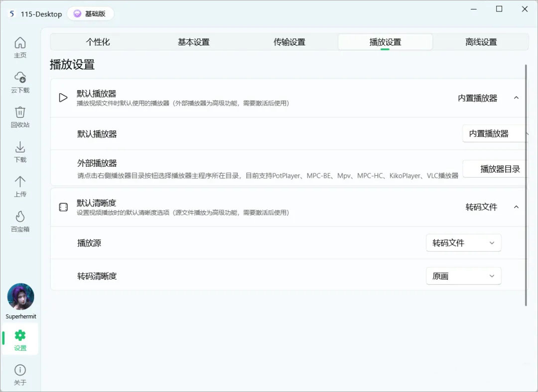Click the 基础版 membership badge

[90, 14]
